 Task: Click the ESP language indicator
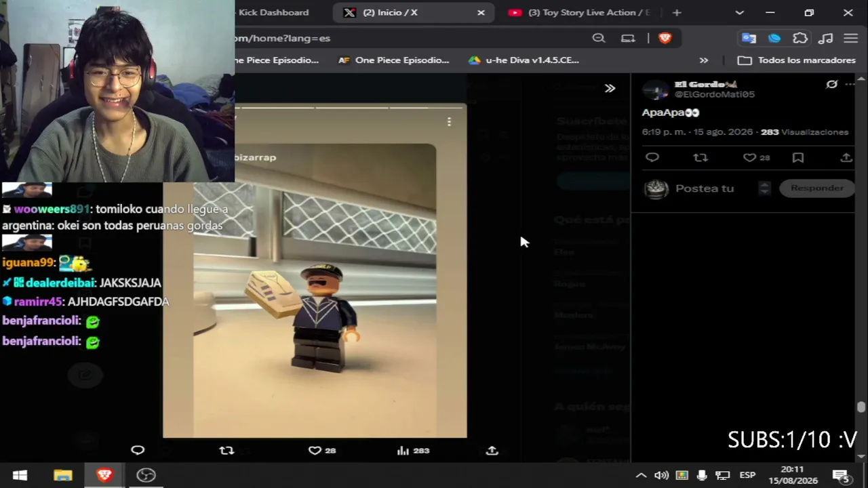tap(747, 475)
